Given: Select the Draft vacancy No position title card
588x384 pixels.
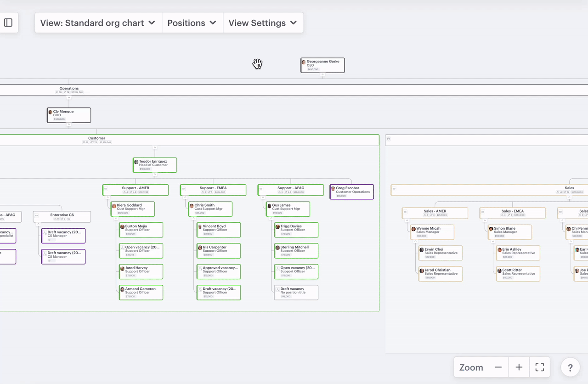Looking at the screenshot, I should (296, 293).
